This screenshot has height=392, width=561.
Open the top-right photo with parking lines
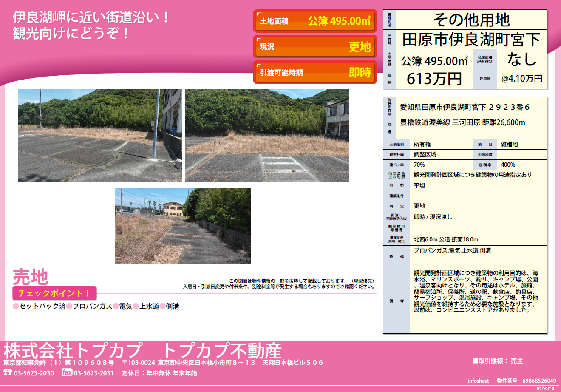click(x=267, y=135)
